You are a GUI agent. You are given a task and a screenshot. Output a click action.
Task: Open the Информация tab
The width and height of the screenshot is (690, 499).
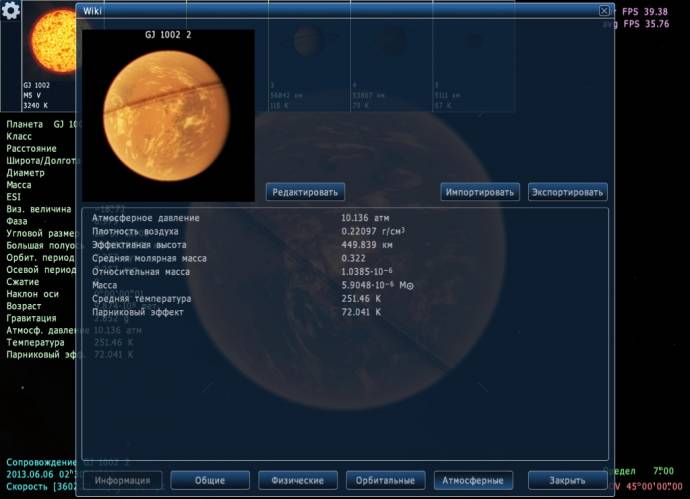tap(122, 481)
